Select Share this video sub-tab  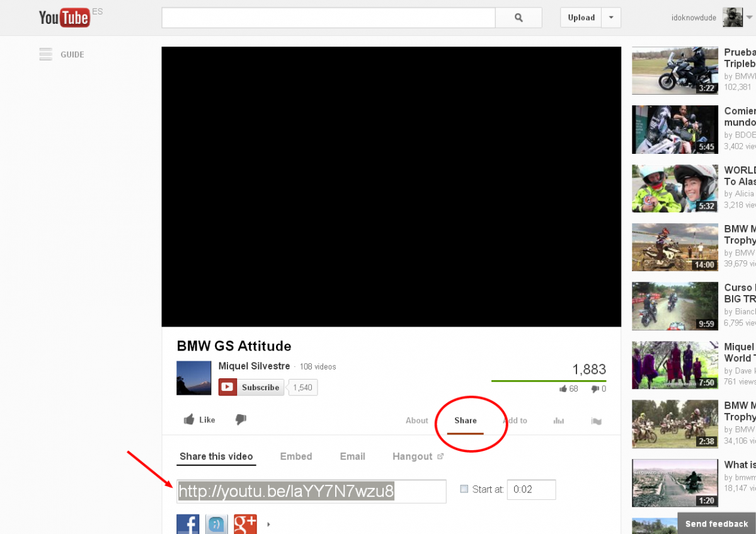(x=216, y=456)
